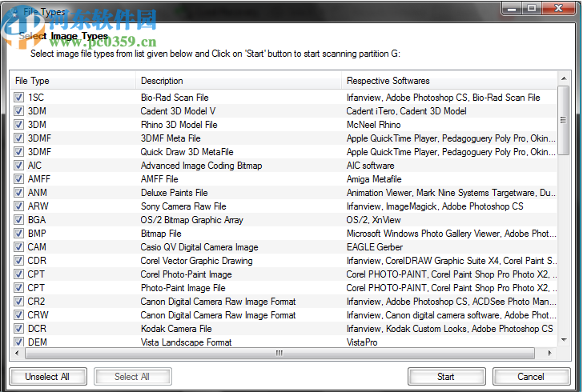
Task: Uncheck the CRW file type checkbox
Action: pyautogui.click(x=18, y=315)
